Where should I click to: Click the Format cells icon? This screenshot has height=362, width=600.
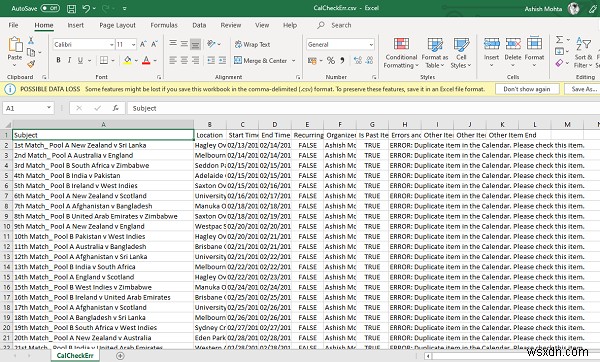(x=534, y=44)
